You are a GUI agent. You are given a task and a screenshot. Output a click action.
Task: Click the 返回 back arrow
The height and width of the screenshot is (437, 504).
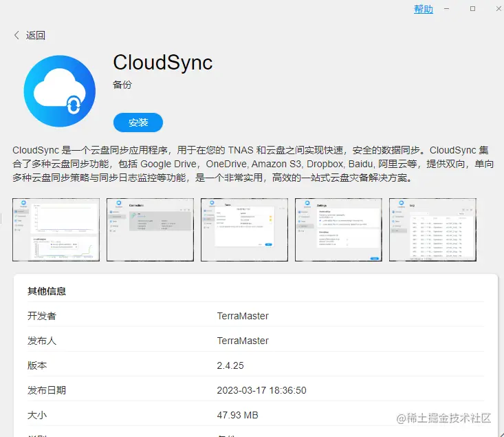pyautogui.click(x=17, y=35)
